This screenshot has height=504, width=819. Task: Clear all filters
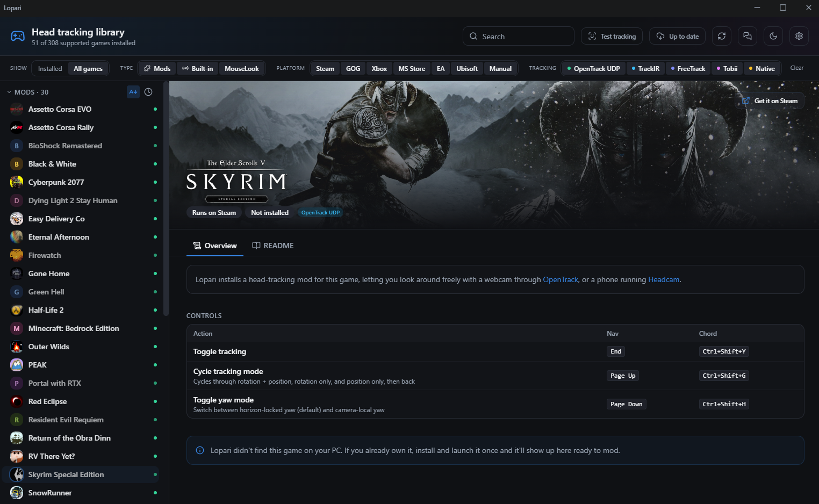(796, 68)
